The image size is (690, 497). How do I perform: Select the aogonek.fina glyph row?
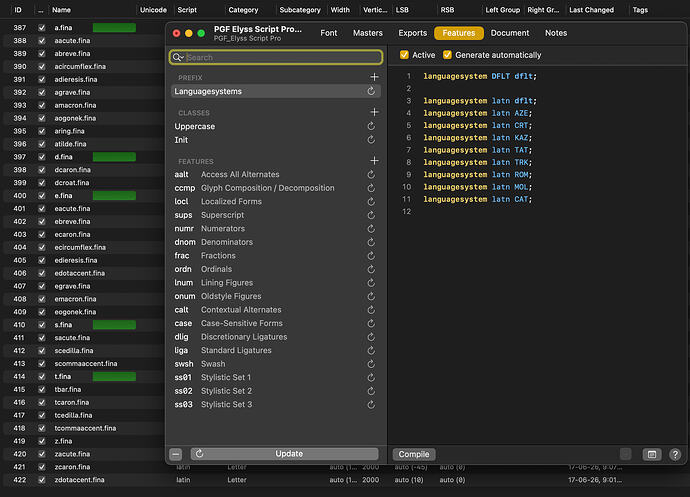click(x=84, y=118)
